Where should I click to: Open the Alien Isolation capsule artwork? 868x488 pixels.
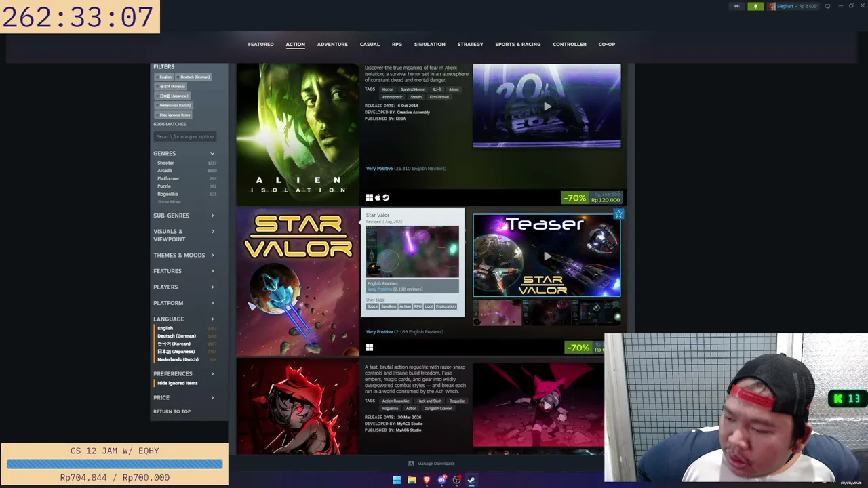[298, 134]
